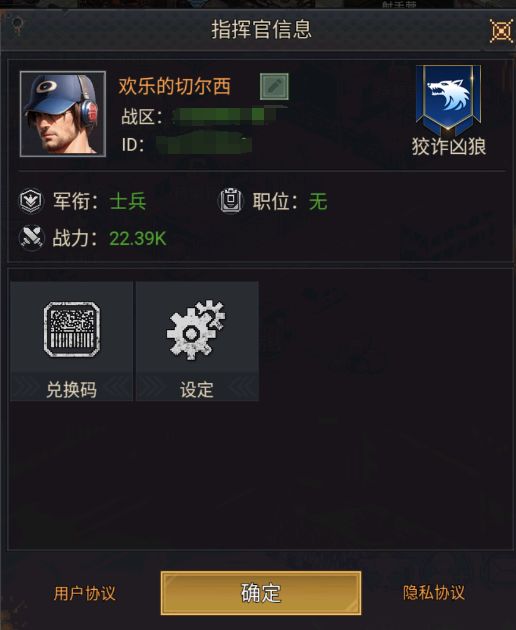Open the 用户协议 user agreement link
Viewport: 516px width, 630px height.
85,593
